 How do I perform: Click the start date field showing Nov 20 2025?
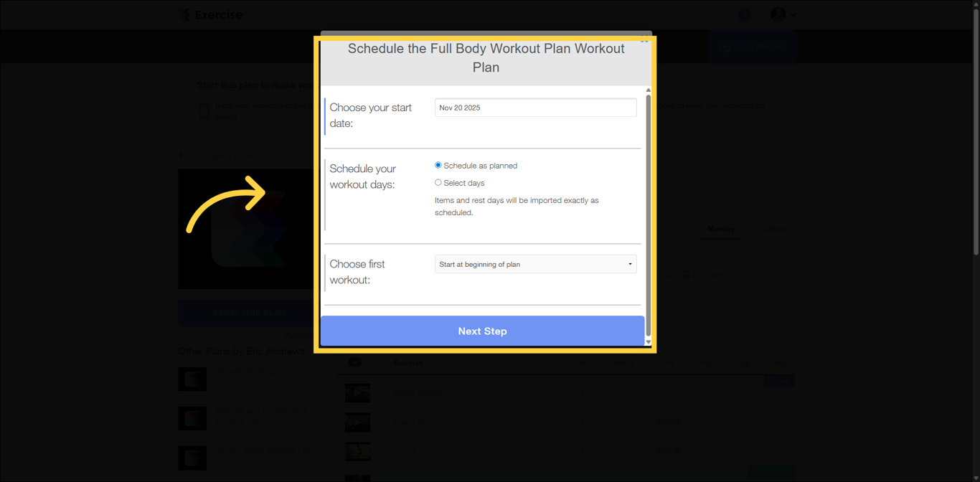click(535, 108)
